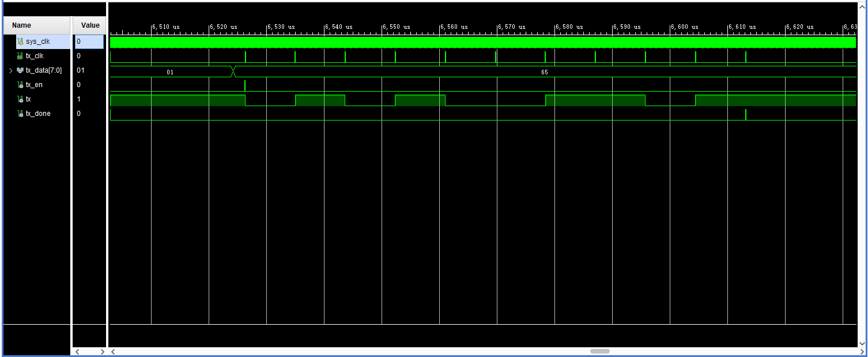
Task: Select the tx_en signal name
Action: [x=34, y=85]
